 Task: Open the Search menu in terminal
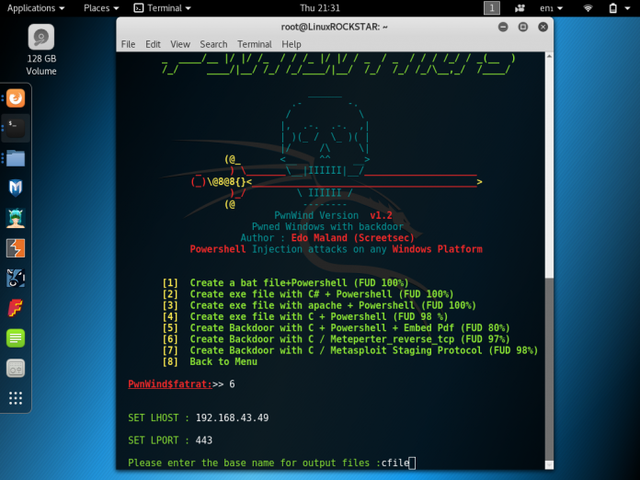tap(213, 44)
